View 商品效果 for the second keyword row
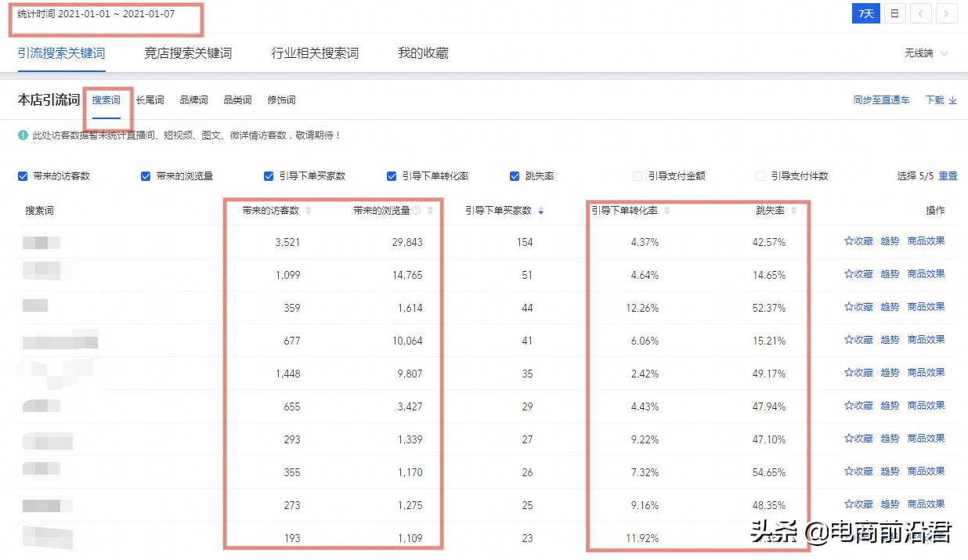The width and height of the screenshot is (968, 560). pos(926,274)
